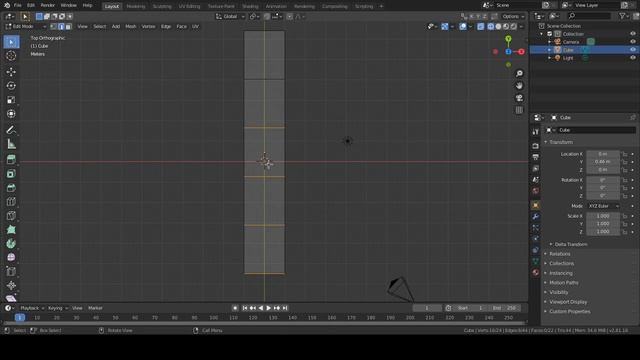This screenshot has height=360, width=640.
Task: Activate the combined Transform tool
Action: [11, 114]
